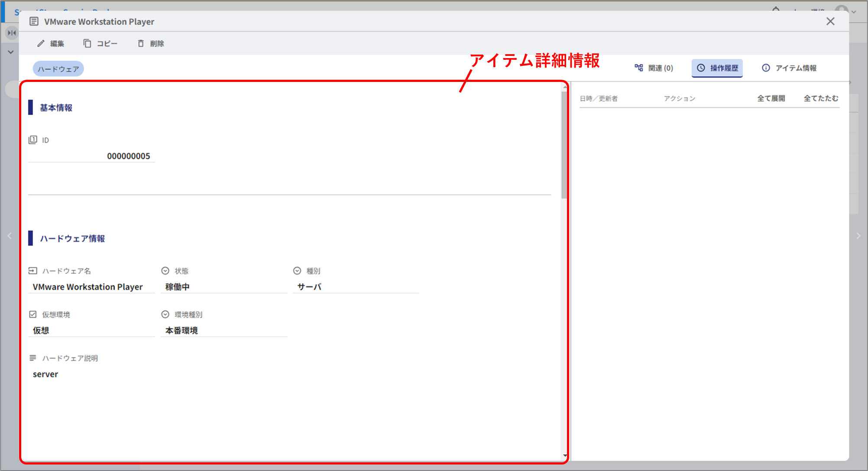Click the 状態 dropdown icon
Image resolution: width=868 pixels, height=471 pixels.
pos(165,271)
